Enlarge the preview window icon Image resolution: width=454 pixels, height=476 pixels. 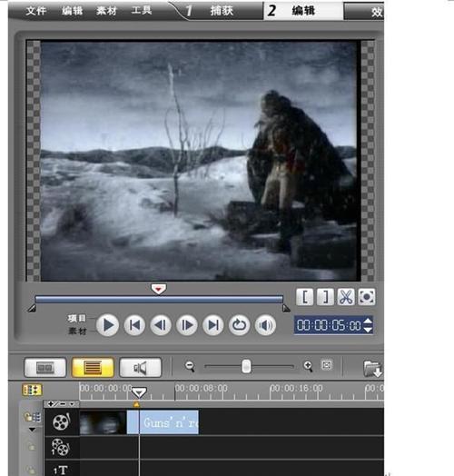tap(366, 297)
